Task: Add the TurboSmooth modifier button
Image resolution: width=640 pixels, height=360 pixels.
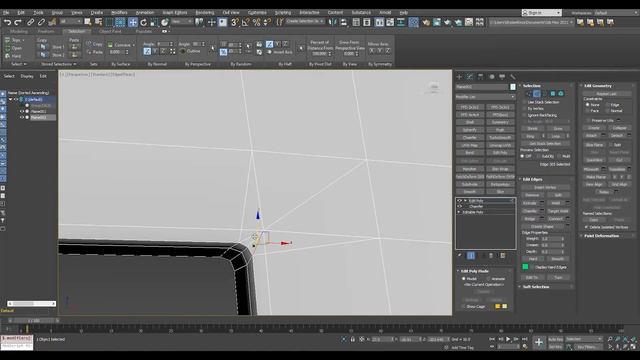Action: click(500, 138)
